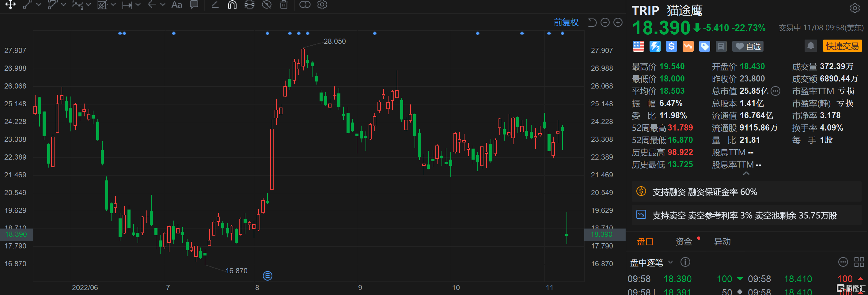This screenshot has width=868, height=295.
Task: Show tick-by-tick info icon
Action: click(685, 262)
